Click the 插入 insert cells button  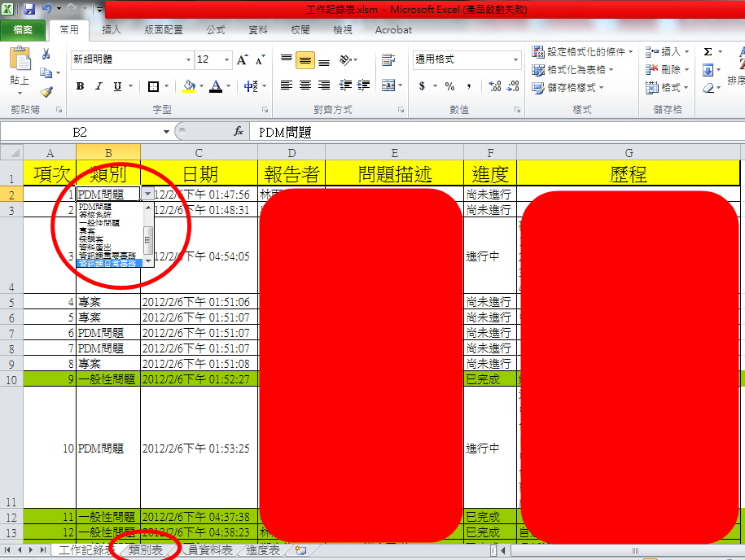(667, 51)
